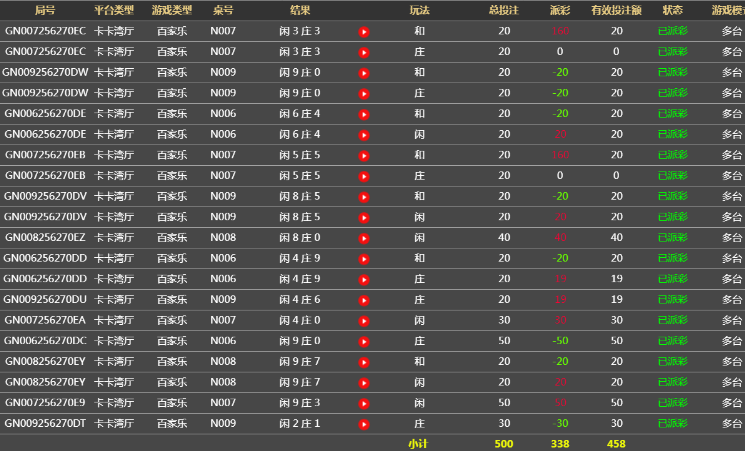Screen dimensions: 745x451
Task: Play replay in GN008256270EY row with 和 bet
Action: click(x=364, y=362)
